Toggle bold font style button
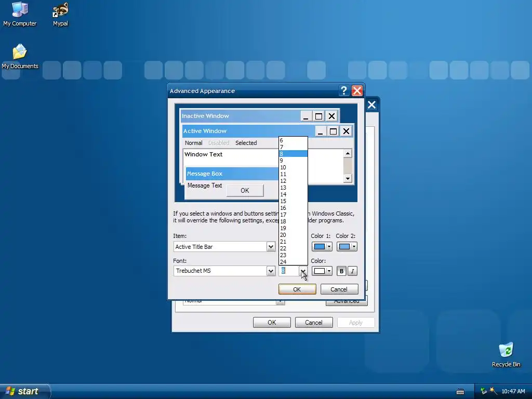 tap(341, 271)
